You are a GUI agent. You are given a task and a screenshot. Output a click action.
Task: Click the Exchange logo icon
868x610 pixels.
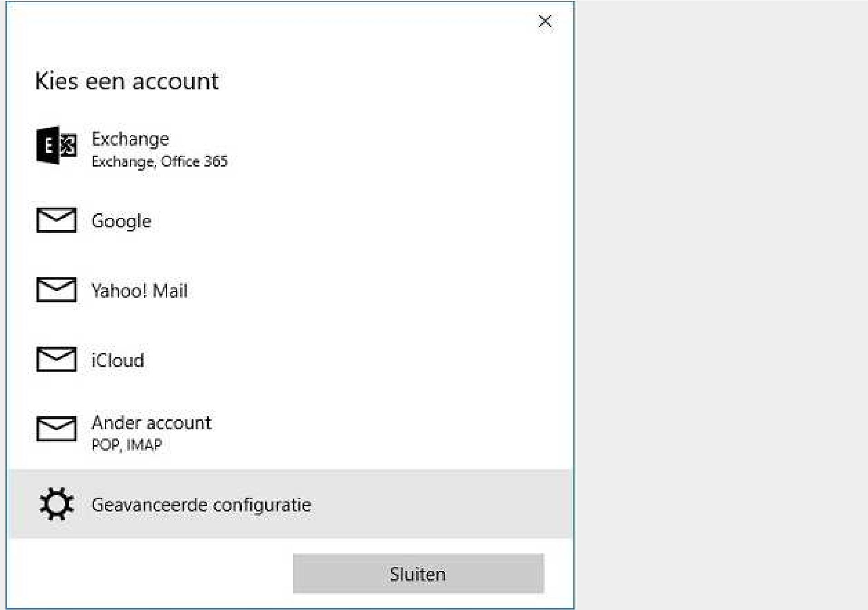coord(56,146)
